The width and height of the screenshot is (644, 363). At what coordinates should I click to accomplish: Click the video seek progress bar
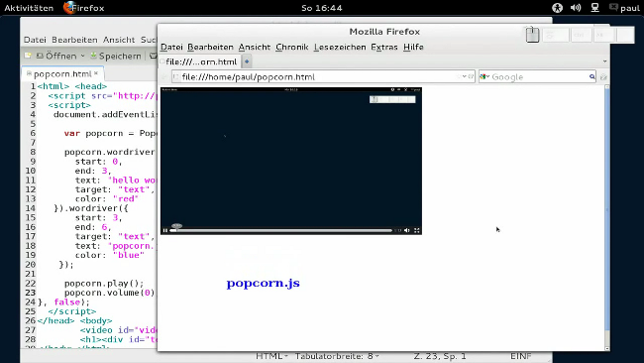click(281, 230)
